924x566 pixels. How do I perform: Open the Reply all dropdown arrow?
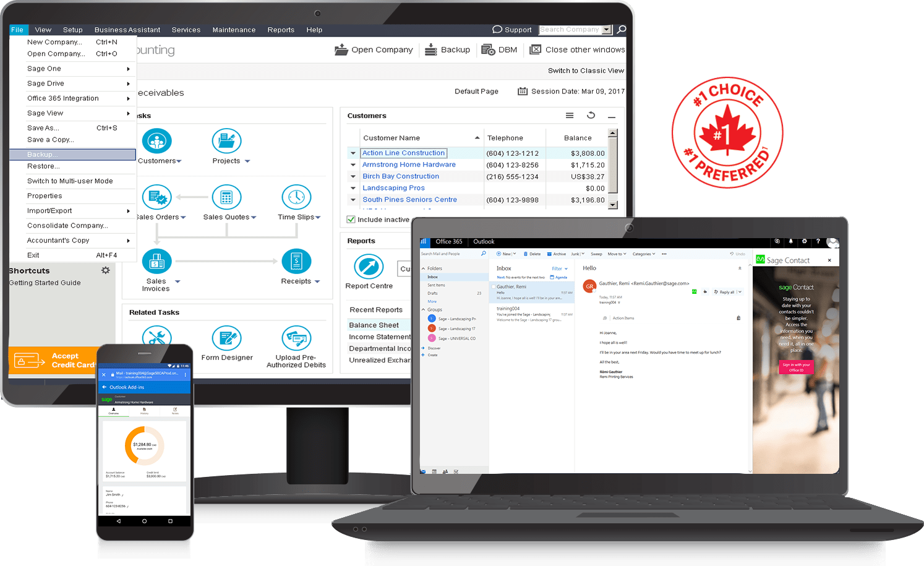740,292
